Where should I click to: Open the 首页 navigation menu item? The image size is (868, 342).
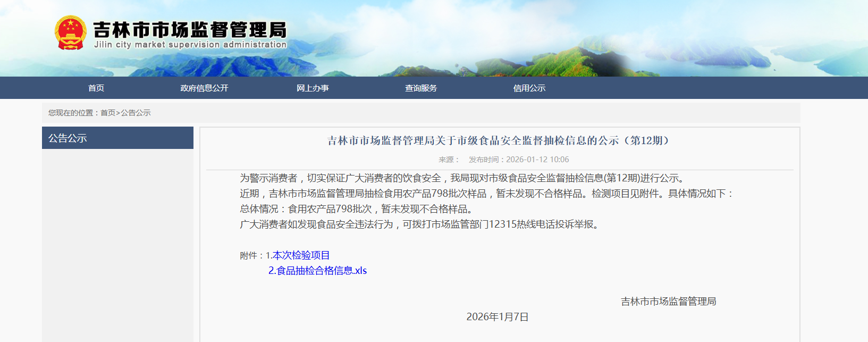pyautogui.click(x=96, y=88)
